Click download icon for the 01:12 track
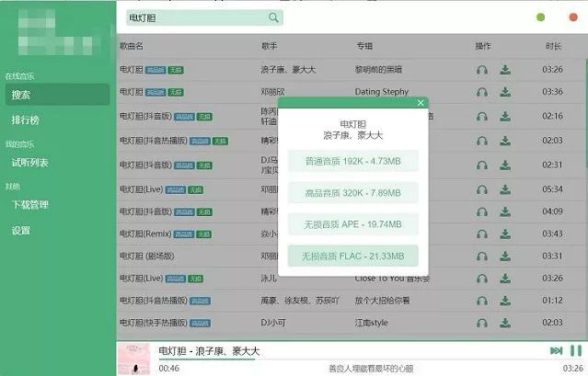Image resolution: width=588 pixels, height=376 pixels. tap(505, 301)
